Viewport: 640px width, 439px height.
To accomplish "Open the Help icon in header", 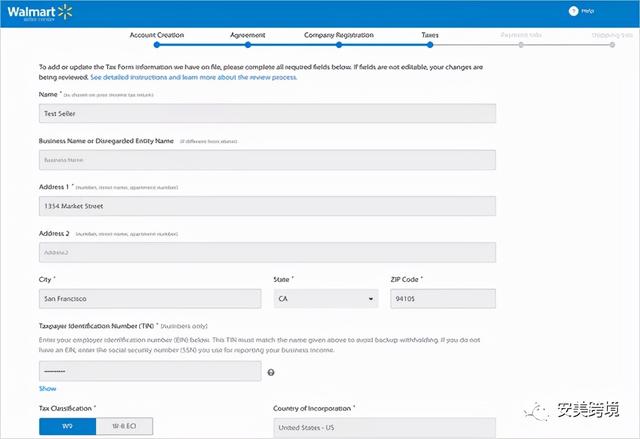I will [x=573, y=11].
